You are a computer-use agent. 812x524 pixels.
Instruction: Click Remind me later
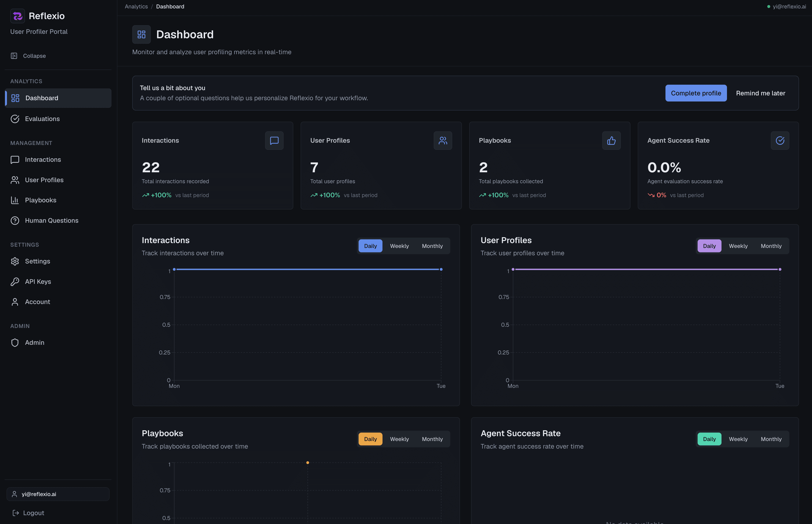[x=760, y=93]
